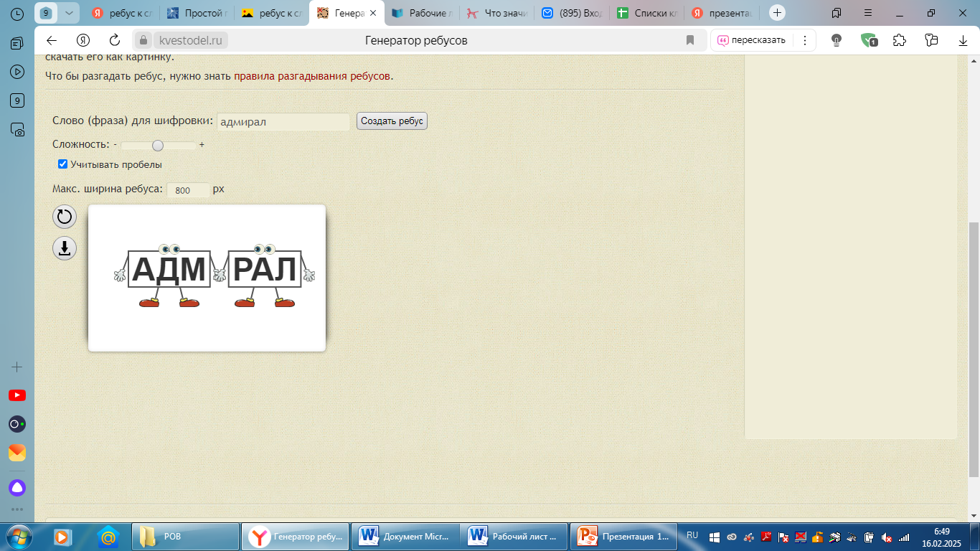Open browser downloads panel
The image size is (980, 551).
click(x=963, y=40)
